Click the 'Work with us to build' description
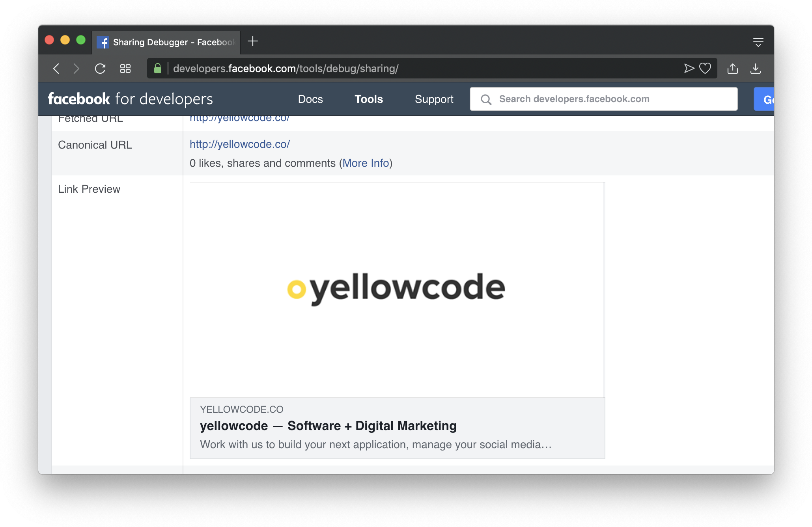The image size is (812, 527). tap(376, 445)
